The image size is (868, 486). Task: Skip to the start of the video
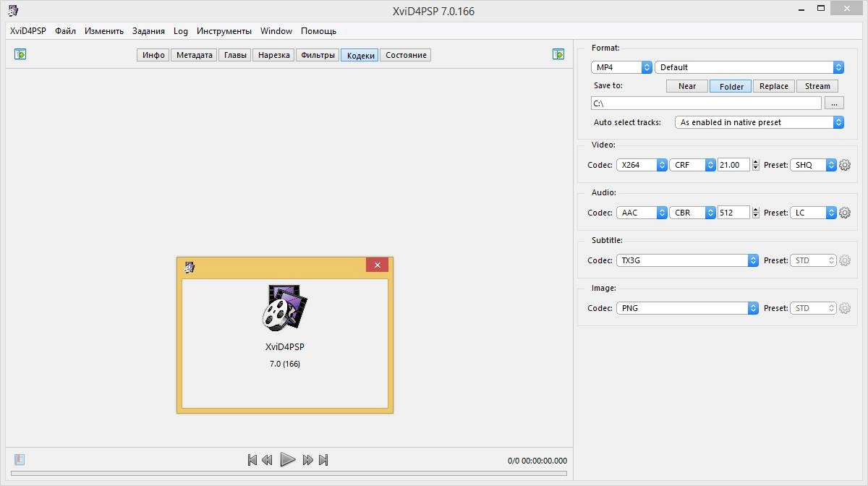[252, 460]
